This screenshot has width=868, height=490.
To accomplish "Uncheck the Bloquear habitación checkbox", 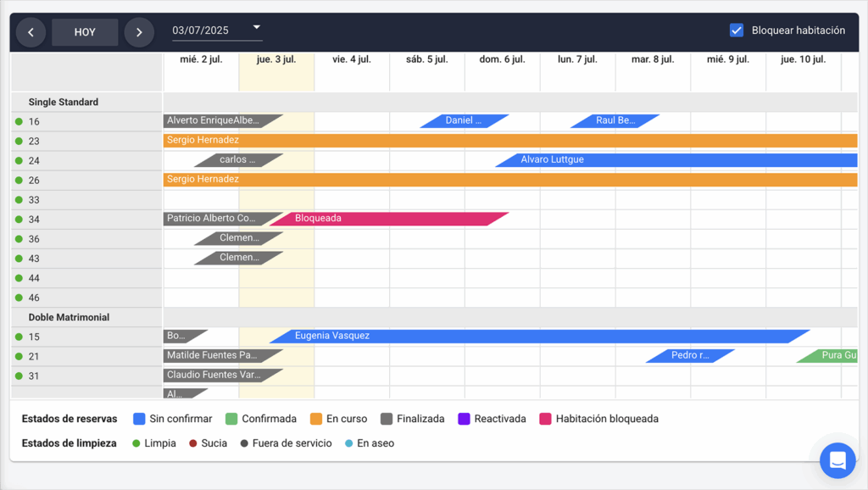I will coord(736,31).
